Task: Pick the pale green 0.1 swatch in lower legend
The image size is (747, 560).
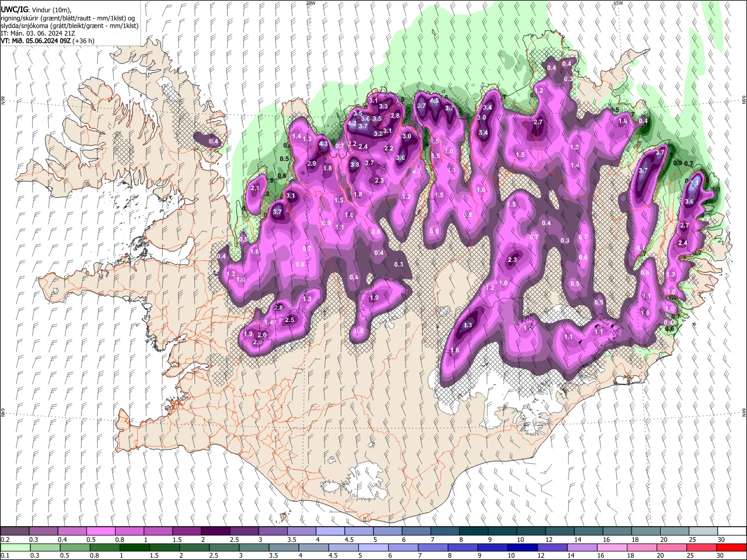Action: pyautogui.click(x=15, y=548)
